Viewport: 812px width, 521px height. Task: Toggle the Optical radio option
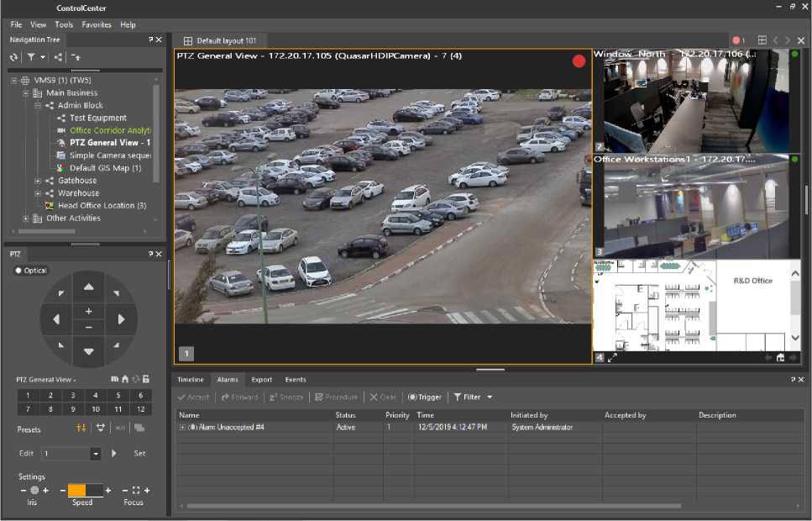click(19, 271)
